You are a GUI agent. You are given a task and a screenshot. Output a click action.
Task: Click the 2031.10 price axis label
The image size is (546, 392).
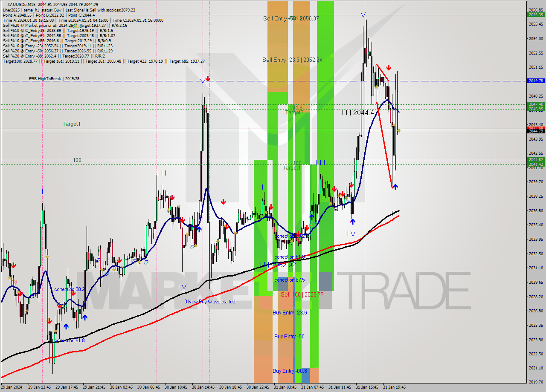click(536, 268)
